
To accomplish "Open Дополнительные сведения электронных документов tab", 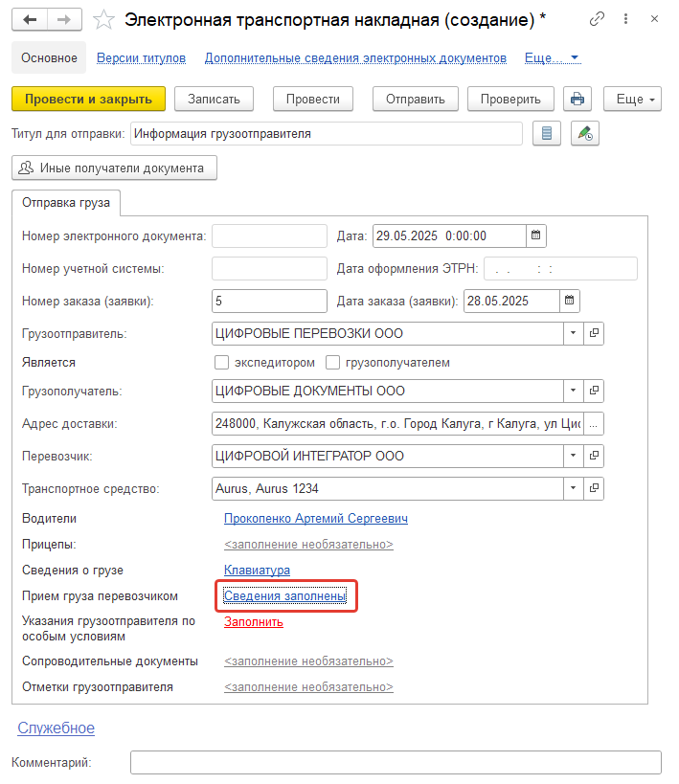I will pyautogui.click(x=355, y=58).
